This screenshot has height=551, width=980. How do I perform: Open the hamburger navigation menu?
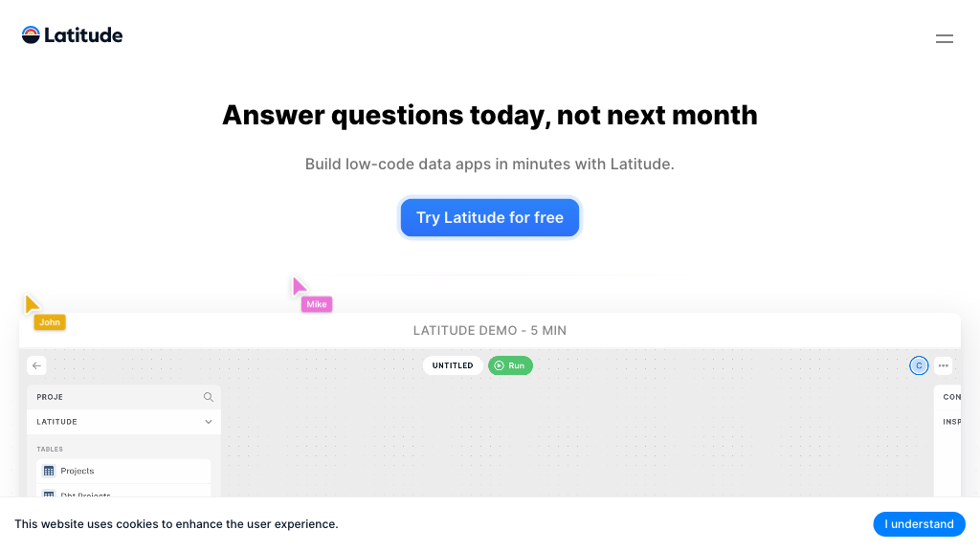[x=945, y=38]
